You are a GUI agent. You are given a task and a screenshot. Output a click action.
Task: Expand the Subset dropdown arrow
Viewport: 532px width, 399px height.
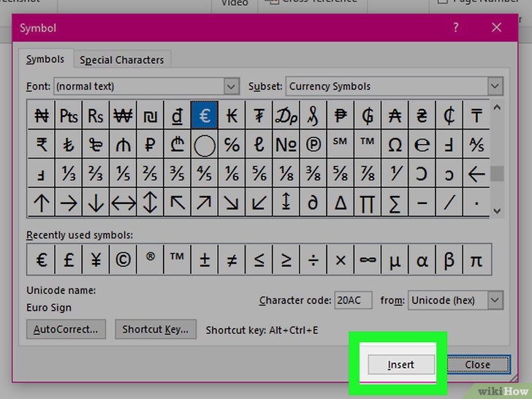tap(495, 86)
